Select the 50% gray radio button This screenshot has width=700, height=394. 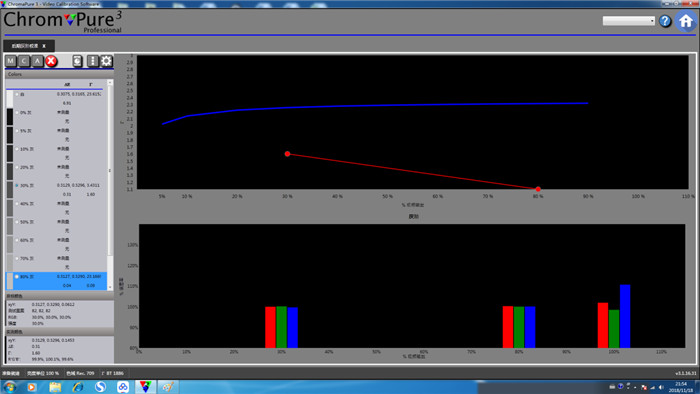17,222
